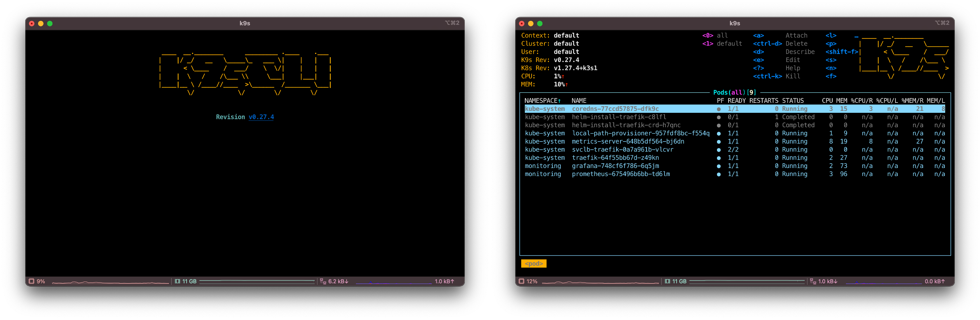980x320 pixels.
Task: Click the 0.0 kB↑ upload reading in right window
Action: click(x=934, y=282)
